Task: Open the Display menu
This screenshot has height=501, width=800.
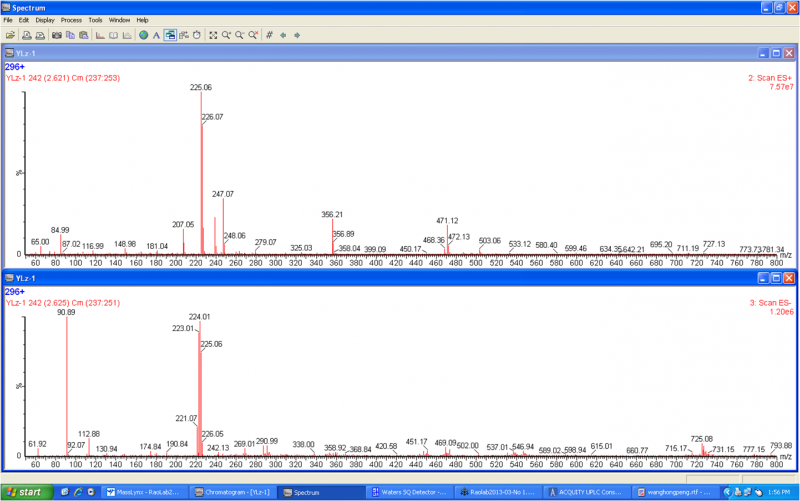Action: (45, 20)
